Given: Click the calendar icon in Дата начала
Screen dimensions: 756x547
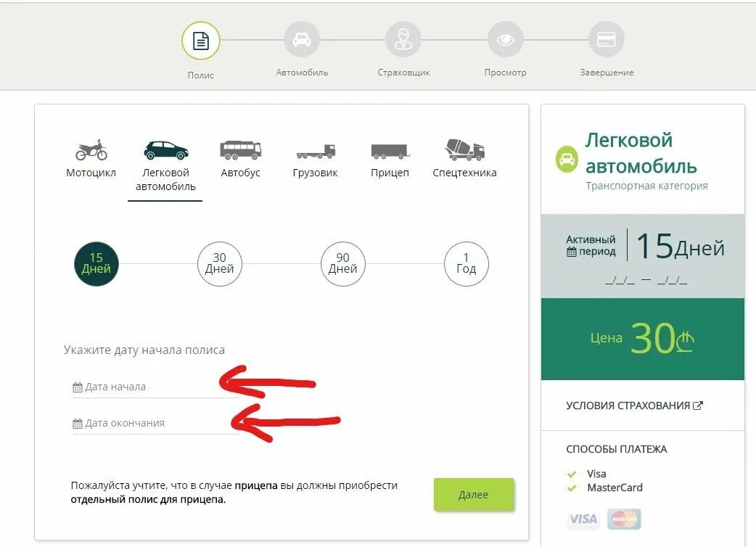Looking at the screenshot, I should [x=77, y=387].
